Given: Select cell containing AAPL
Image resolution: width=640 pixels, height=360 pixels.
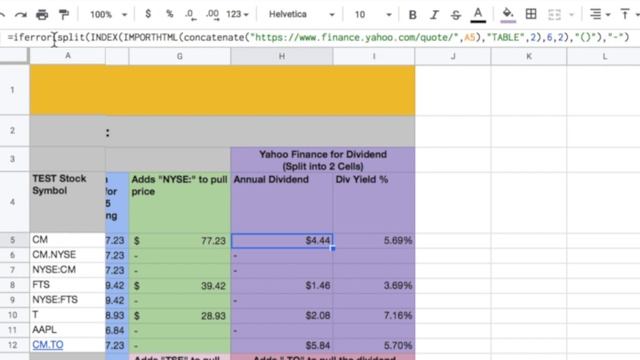Looking at the screenshot, I should (x=67, y=330).
